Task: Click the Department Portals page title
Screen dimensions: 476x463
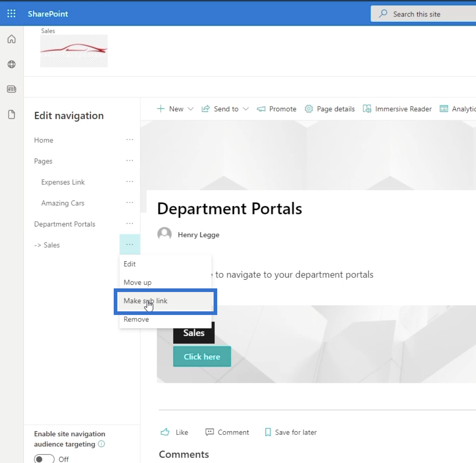Action: [x=230, y=209]
